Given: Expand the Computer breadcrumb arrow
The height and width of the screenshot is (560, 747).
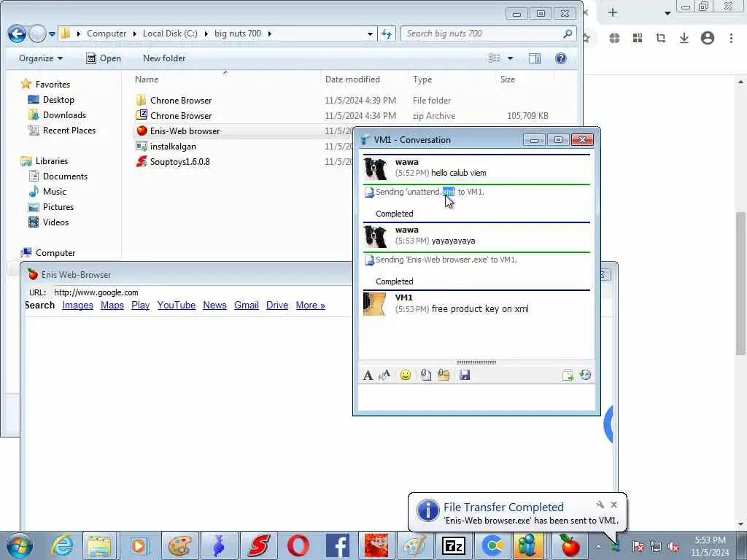Looking at the screenshot, I should tap(135, 34).
